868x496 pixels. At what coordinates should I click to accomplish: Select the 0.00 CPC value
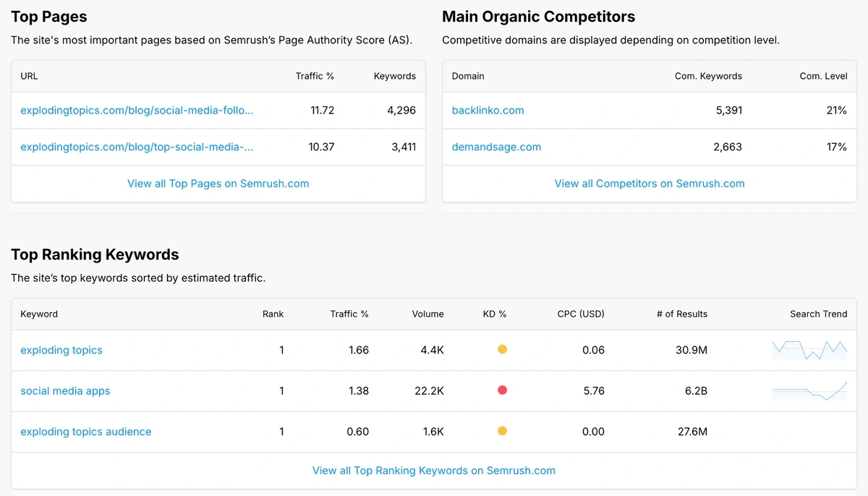593,432
